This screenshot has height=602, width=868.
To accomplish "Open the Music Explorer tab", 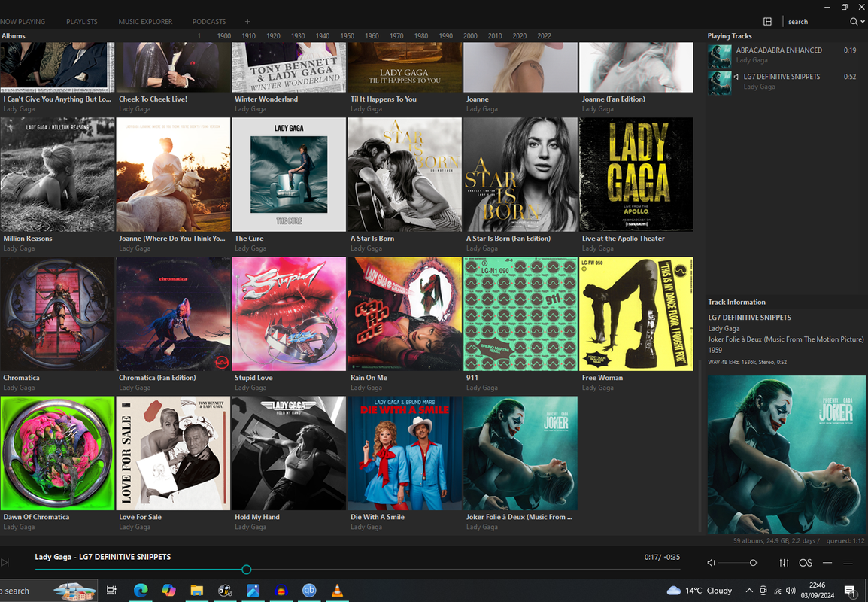I will click(145, 22).
